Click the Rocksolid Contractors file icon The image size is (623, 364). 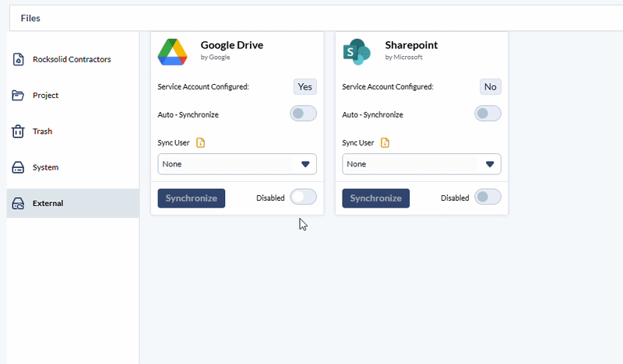[x=18, y=59]
